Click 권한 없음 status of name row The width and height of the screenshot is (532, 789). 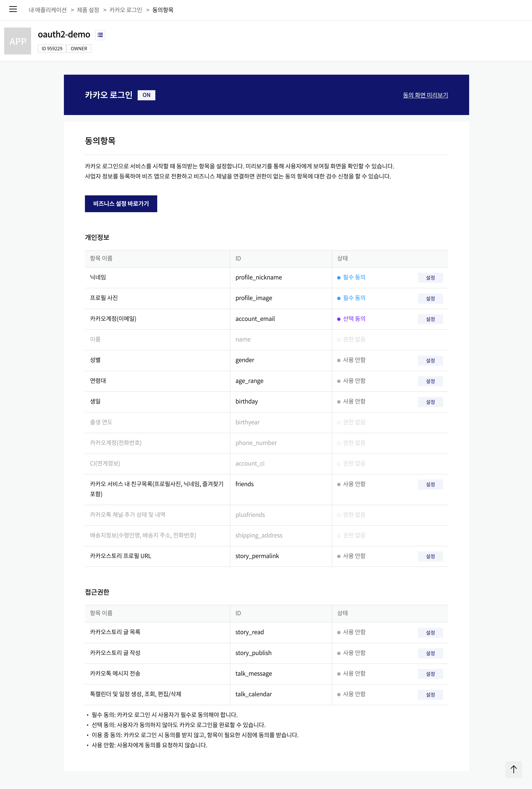point(351,339)
